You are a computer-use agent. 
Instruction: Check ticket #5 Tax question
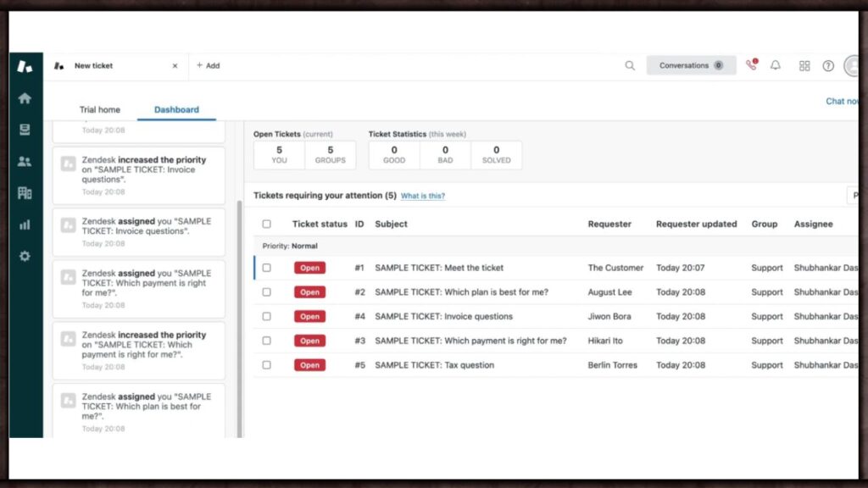tap(267, 365)
